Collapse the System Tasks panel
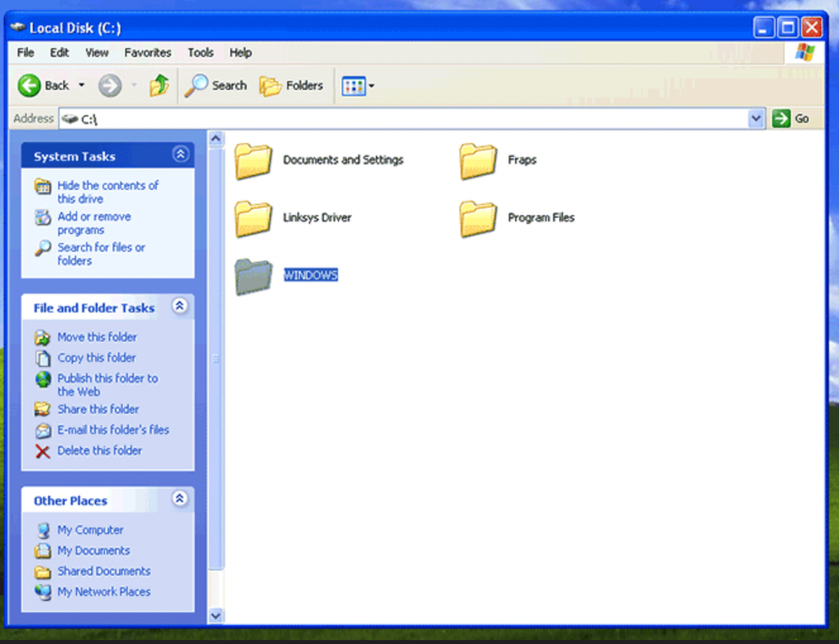 pos(180,154)
